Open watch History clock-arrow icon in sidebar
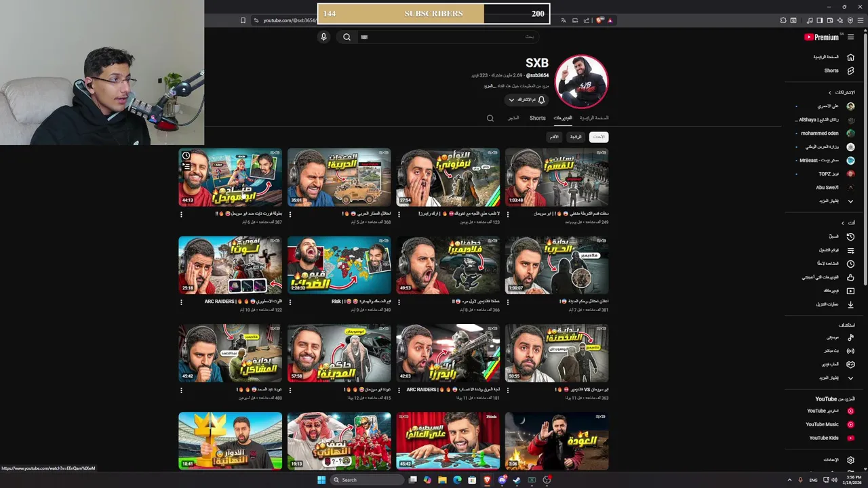This screenshot has height=488, width=868. pos(850,237)
